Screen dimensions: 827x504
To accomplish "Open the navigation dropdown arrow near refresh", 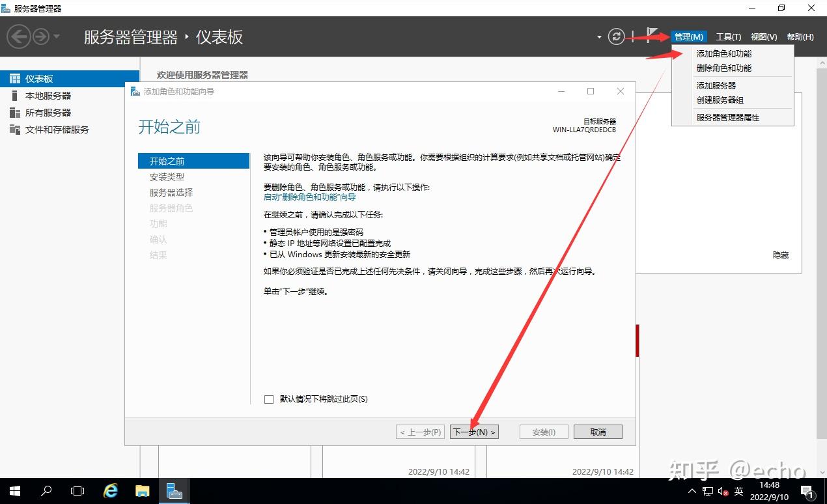I will (598, 37).
